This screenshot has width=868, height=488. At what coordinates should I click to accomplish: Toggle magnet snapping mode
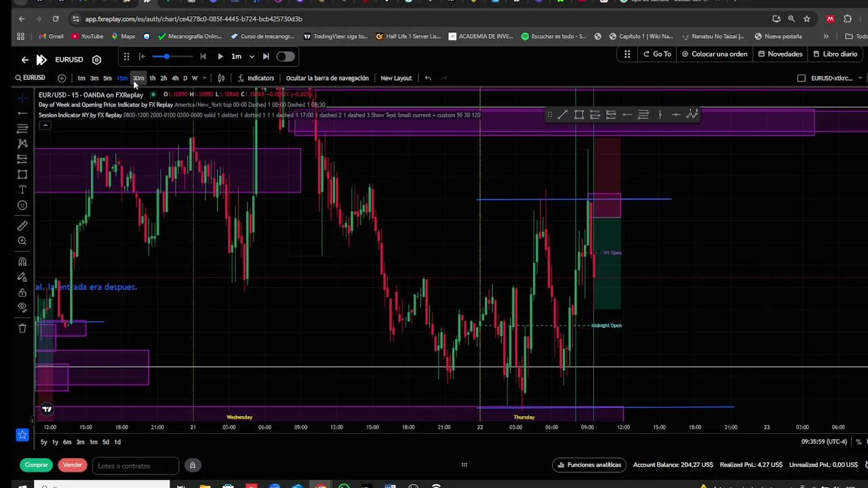pos(22,262)
